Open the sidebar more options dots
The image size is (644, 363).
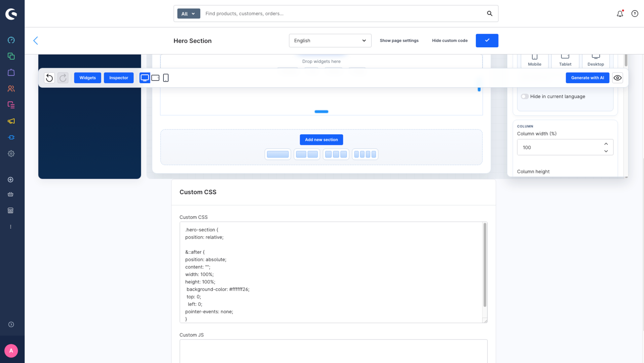pyautogui.click(x=11, y=227)
